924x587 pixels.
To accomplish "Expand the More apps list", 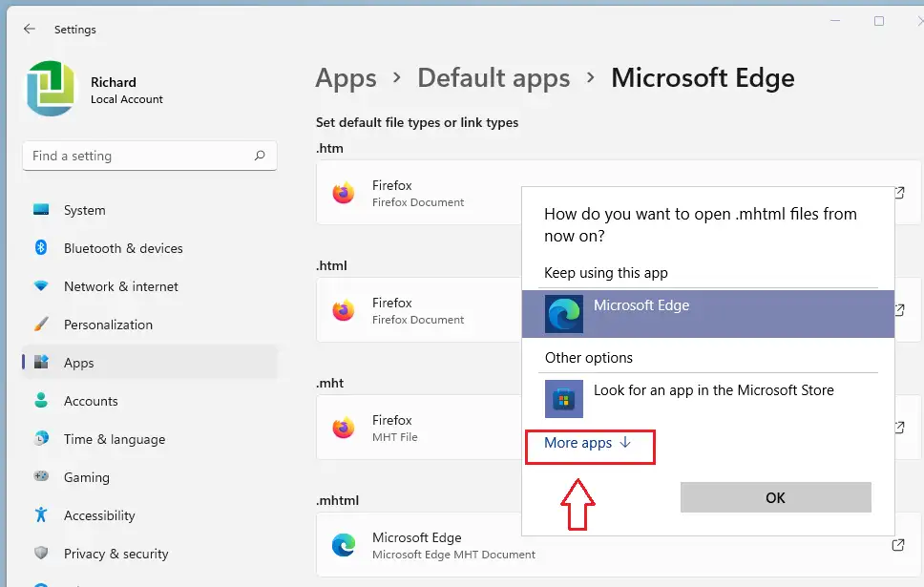I will [x=587, y=443].
